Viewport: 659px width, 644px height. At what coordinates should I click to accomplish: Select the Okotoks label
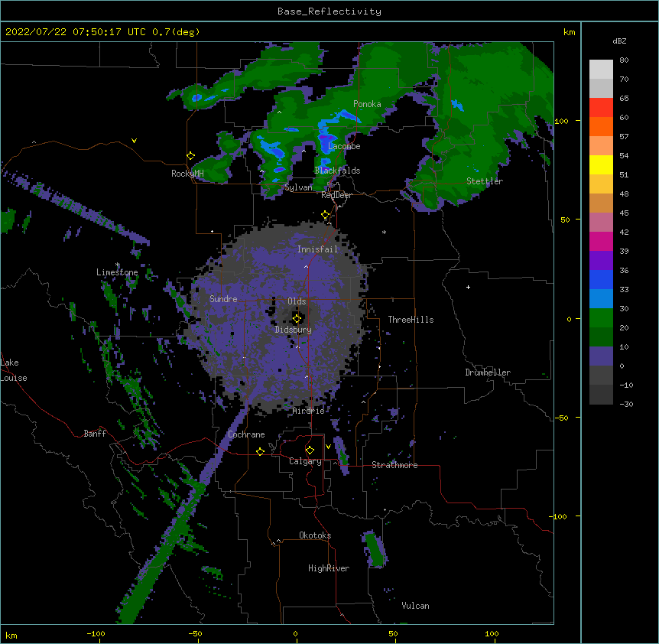[x=315, y=535]
